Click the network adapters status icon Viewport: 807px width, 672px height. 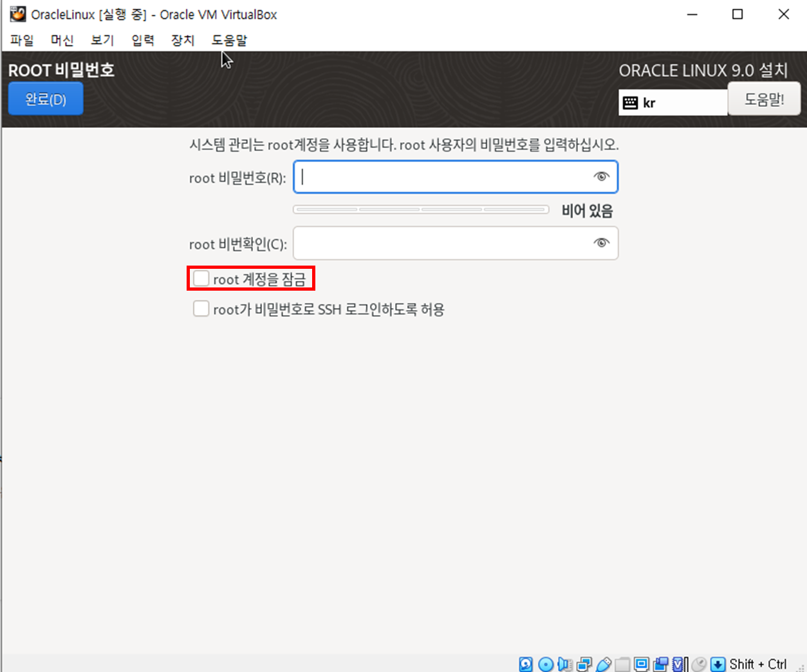pyautogui.click(x=584, y=664)
